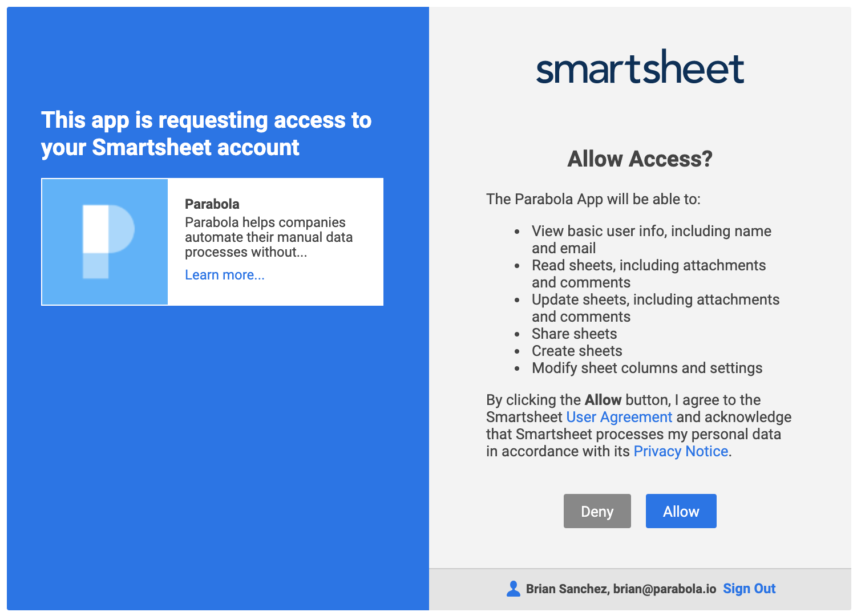This screenshot has width=857, height=616.
Task: Click the Parabola app name heading
Action: point(212,204)
